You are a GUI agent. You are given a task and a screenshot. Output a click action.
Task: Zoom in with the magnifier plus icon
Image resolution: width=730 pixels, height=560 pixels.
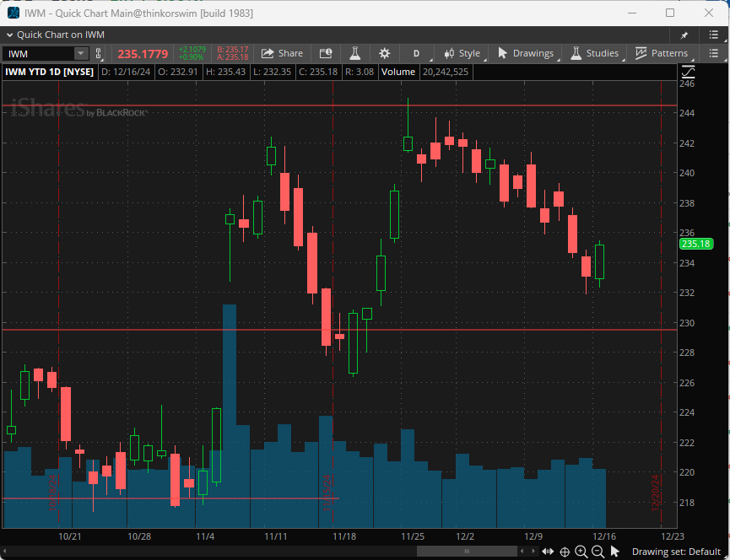click(581, 552)
